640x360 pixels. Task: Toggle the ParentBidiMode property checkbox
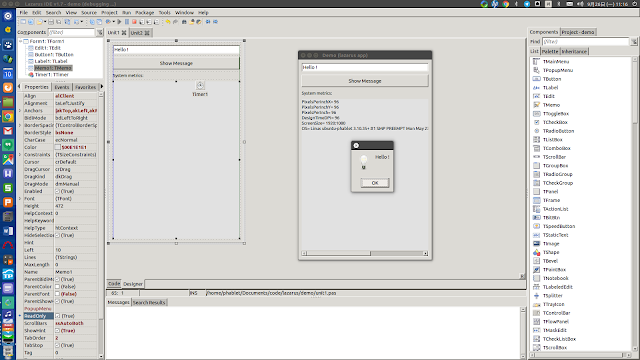click(58, 280)
